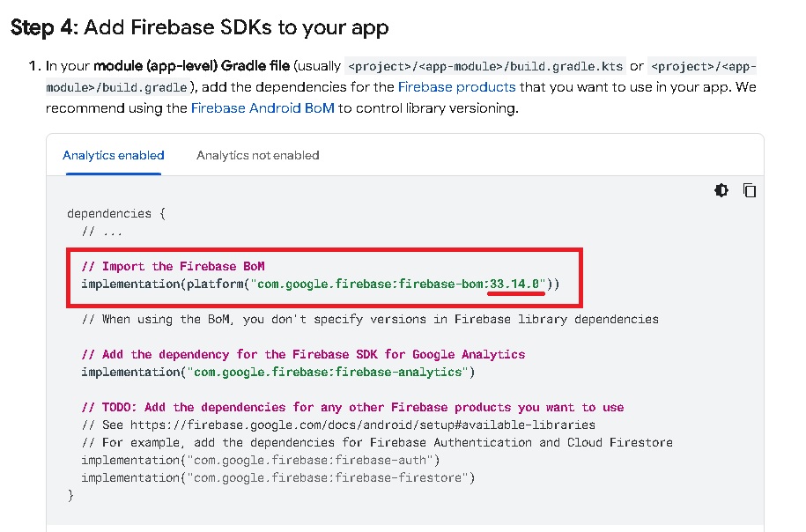Click the Step 4 heading
This screenshot has width=806, height=532.
tap(199, 27)
